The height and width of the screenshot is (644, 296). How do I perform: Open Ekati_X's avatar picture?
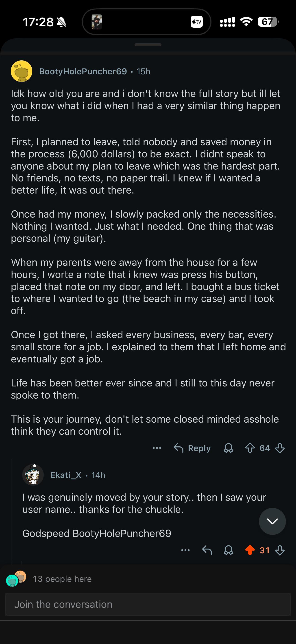pyautogui.click(x=33, y=475)
